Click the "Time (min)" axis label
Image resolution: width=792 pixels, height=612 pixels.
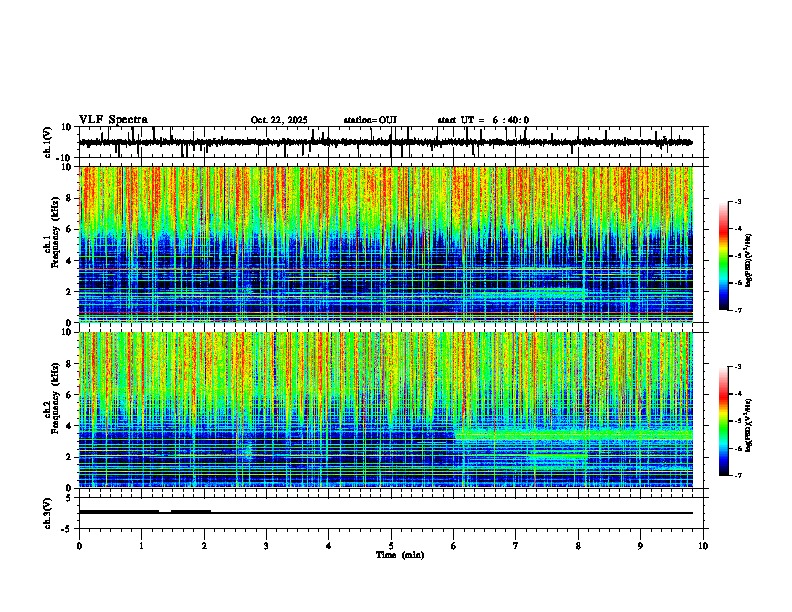[400, 555]
